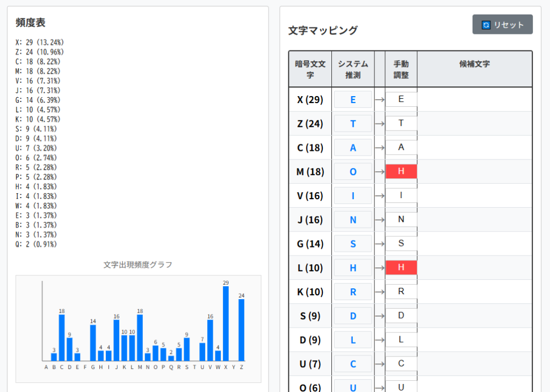The image size is (550, 392).
Task: Click 手動調整 column header
Action: [x=401, y=69]
